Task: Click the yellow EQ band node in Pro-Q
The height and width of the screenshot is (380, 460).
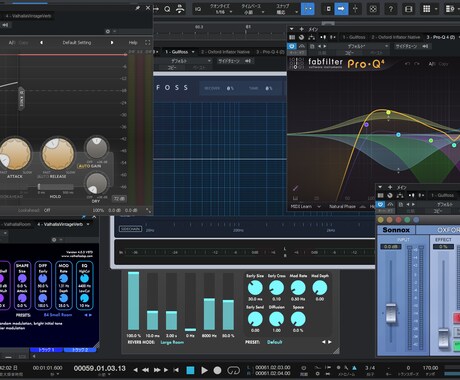Action: point(388,112)
